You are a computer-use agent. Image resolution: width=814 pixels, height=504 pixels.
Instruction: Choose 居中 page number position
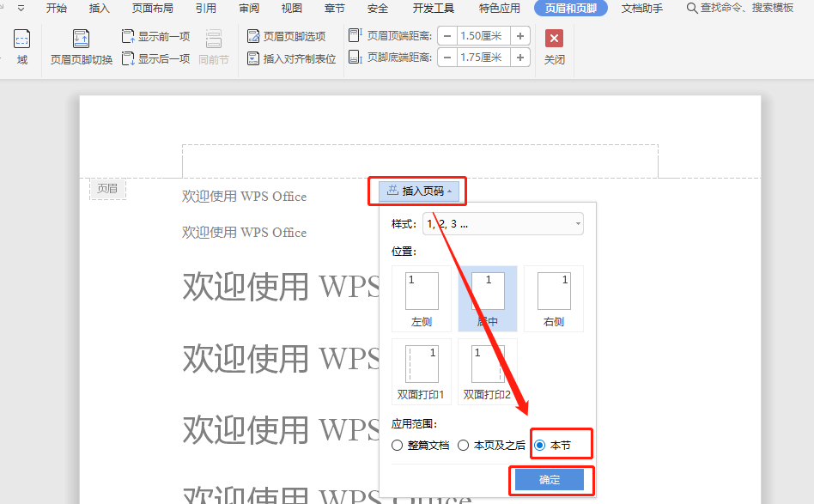[488, 299]
